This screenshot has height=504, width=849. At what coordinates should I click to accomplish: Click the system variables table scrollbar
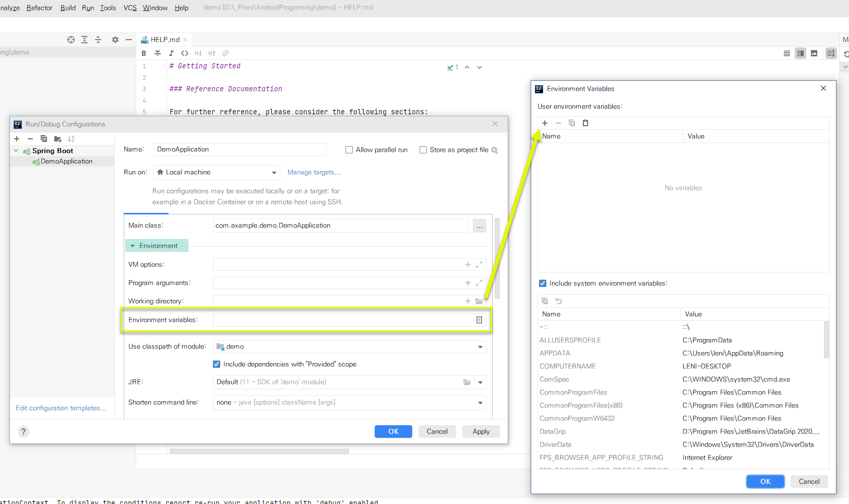point(827,340)
